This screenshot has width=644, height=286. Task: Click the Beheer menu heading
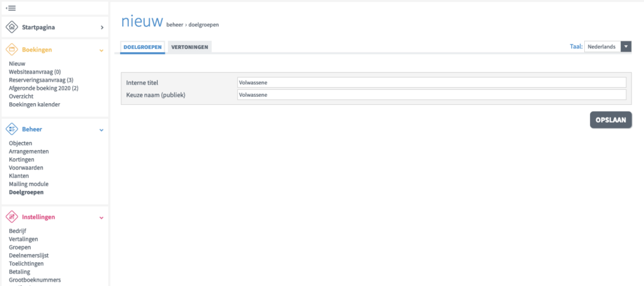[x=32, y=129]
